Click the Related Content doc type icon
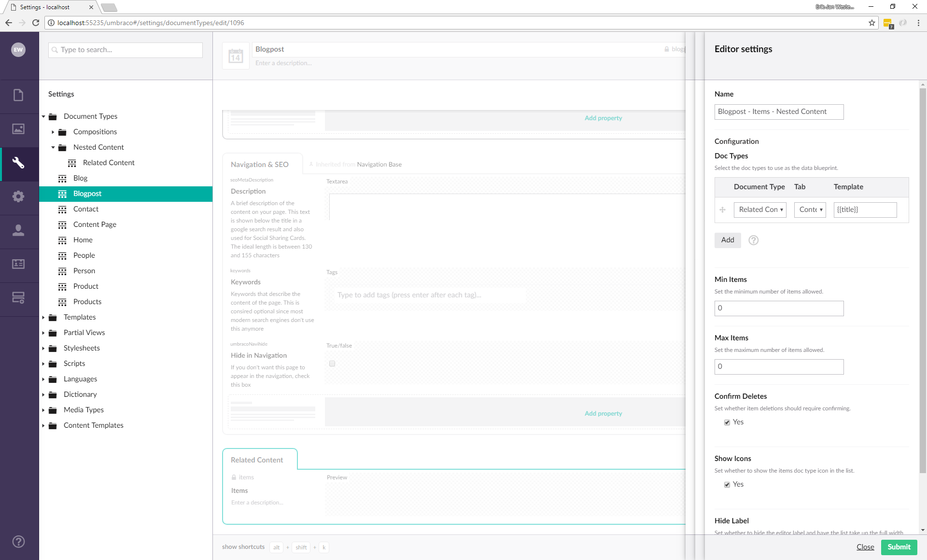Viewport: 927px width, 560px height. (x=72, y=163)
